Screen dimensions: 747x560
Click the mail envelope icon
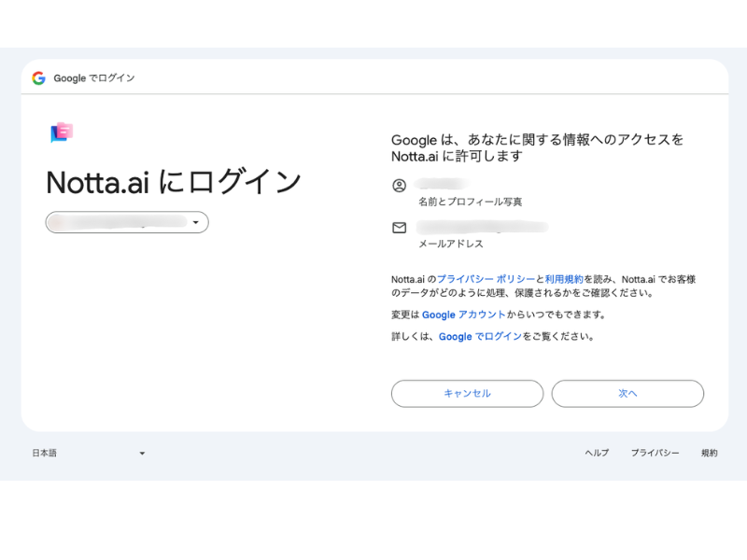tap(399, 228)
